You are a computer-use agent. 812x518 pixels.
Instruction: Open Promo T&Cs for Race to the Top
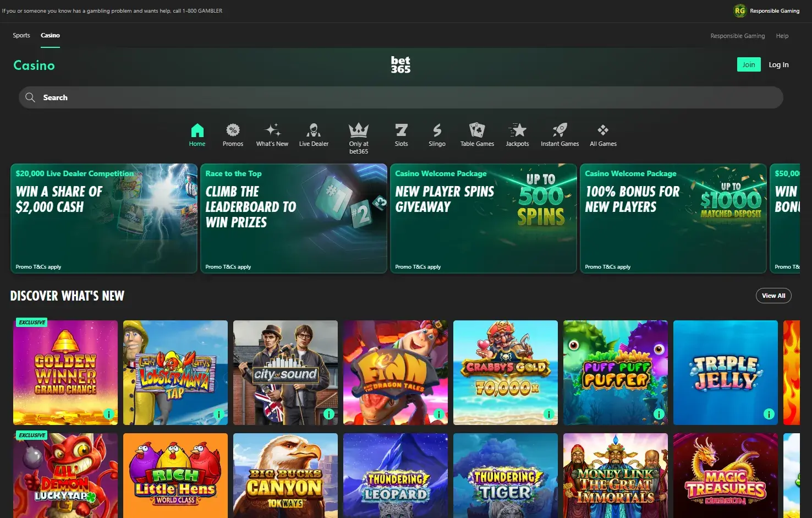point(228,267)
